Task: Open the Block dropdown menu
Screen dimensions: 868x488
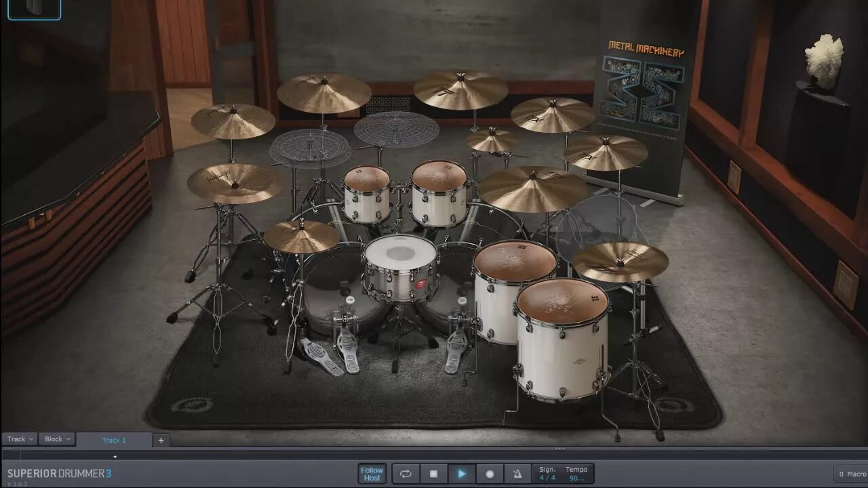Action: point(57,439)
